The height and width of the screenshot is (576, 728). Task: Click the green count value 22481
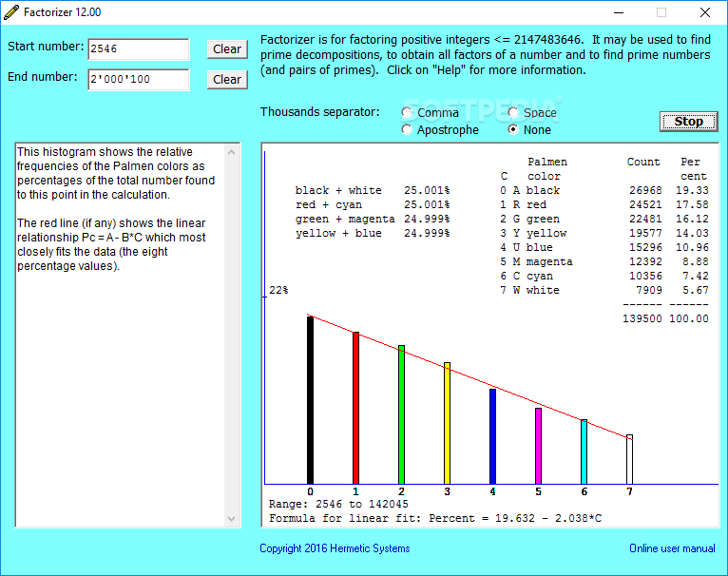[x=645, y=220]
